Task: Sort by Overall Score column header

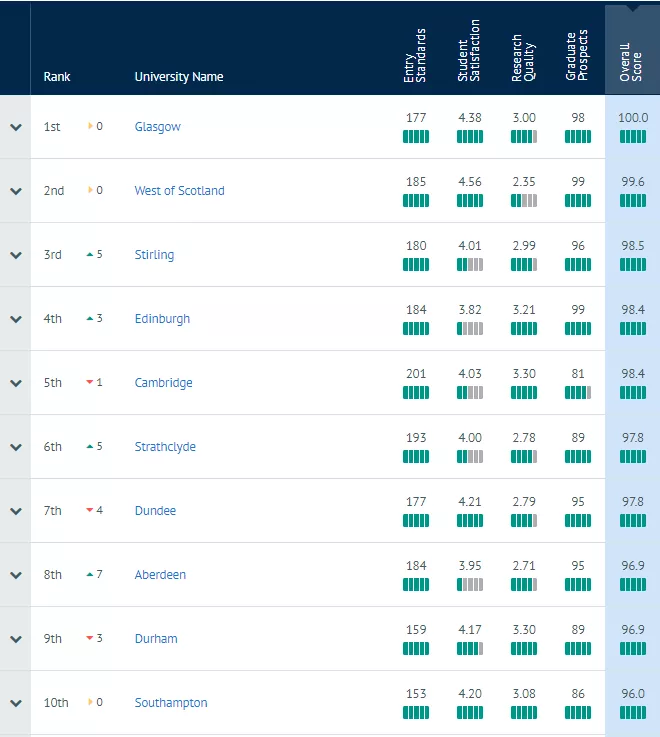Action: tap(631, 63)
